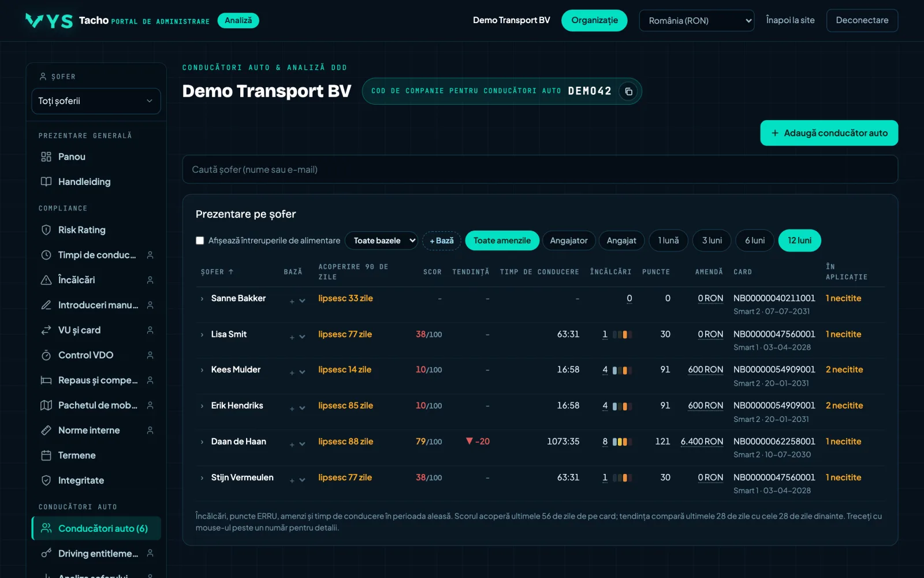
Task: Click the 2 necitite for Erik Hendriks
Action: tap(844, 406)
